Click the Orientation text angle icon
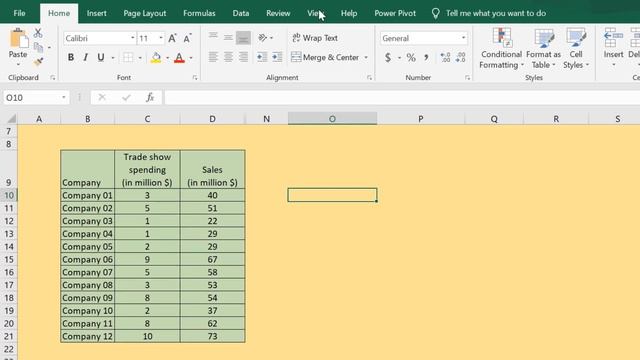This screenshot has width=640, height=360. (x=262, y=38)
